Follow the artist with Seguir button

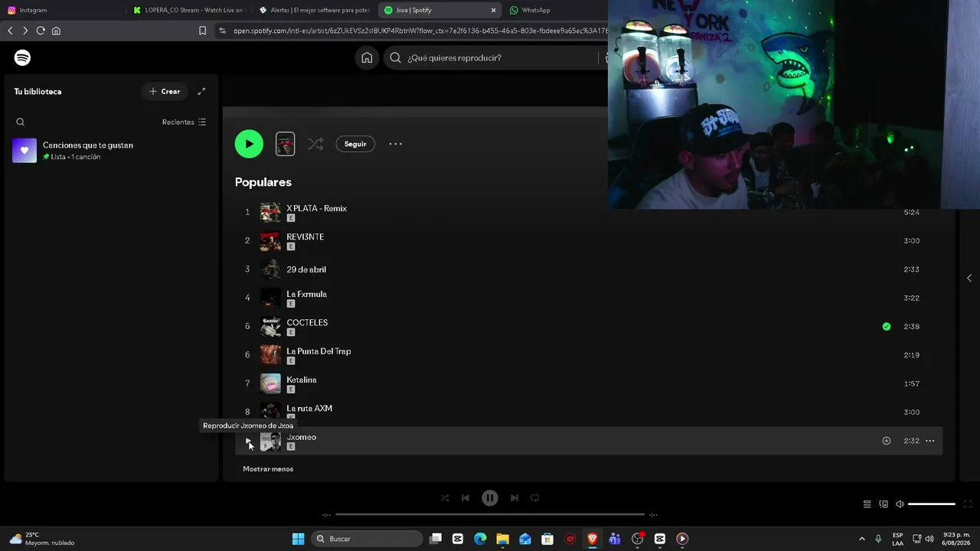355,144
